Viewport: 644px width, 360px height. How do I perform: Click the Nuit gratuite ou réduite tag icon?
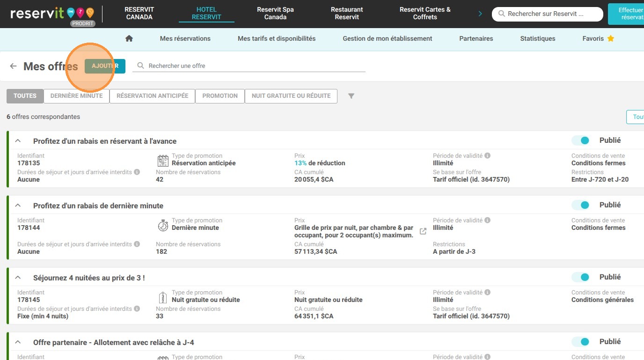point(163,297)
